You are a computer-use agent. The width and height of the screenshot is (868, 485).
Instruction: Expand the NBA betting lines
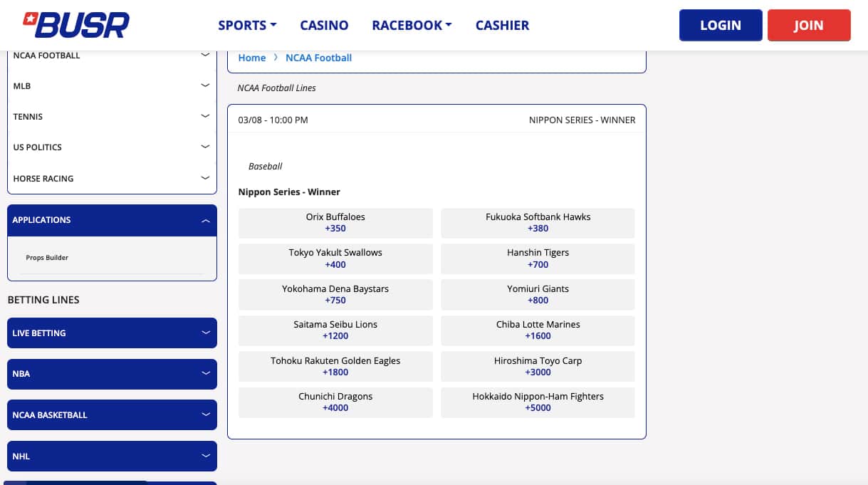click(112, 373)
